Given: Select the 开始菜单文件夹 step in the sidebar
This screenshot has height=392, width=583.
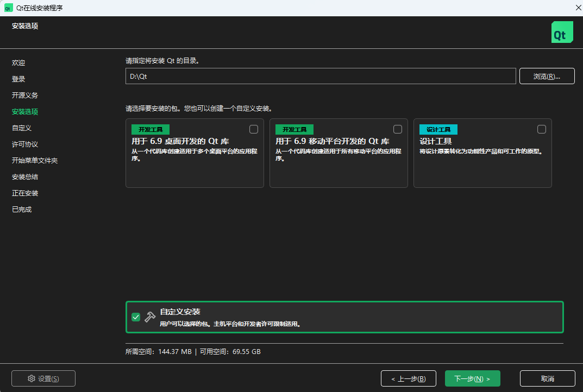Looking at the screenshot, I should (35, 161).
